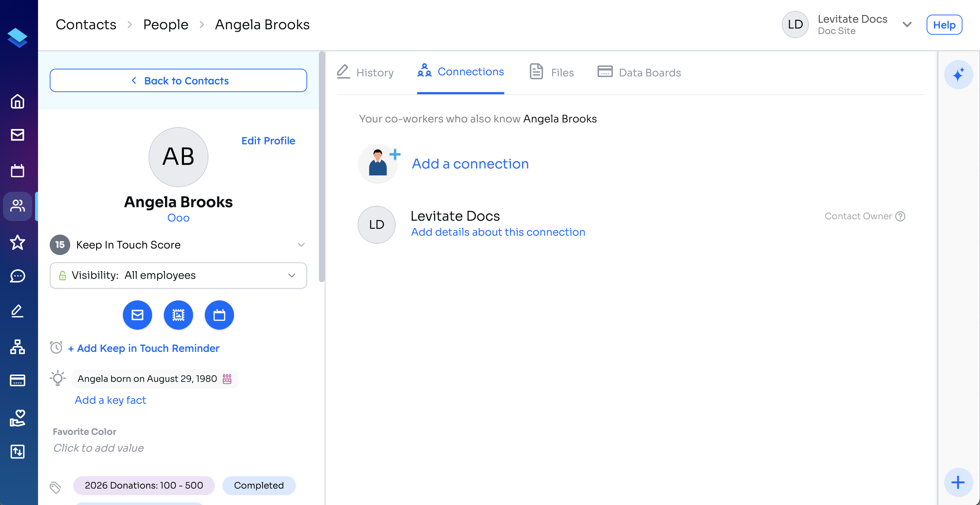Click the Angela Brooks breadcrumb text

tap(263, 24)
